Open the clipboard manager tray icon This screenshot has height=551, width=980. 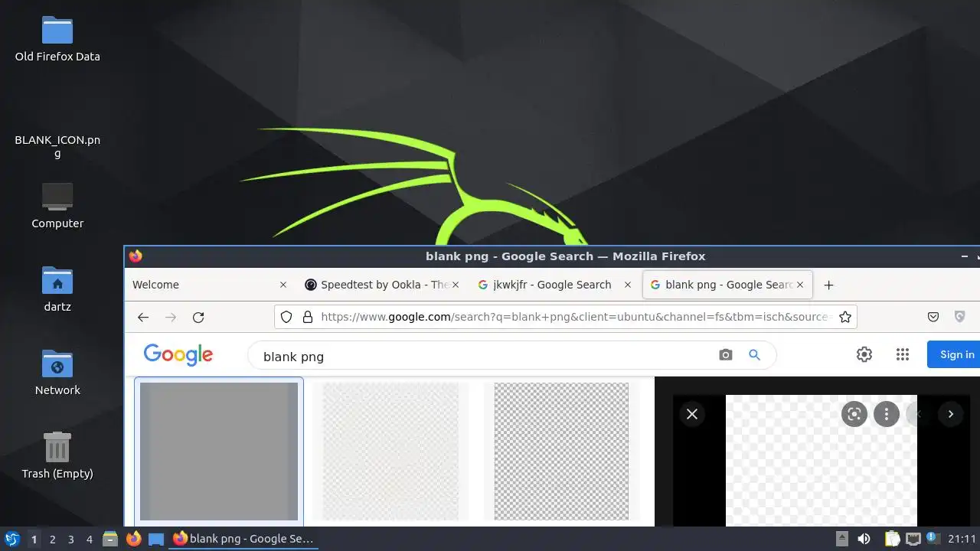click(x=892, y=539)
